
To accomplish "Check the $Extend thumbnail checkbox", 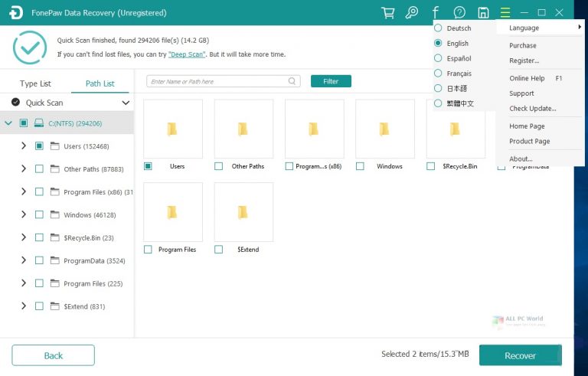I will pyautogui.click(x=219, y=250).
